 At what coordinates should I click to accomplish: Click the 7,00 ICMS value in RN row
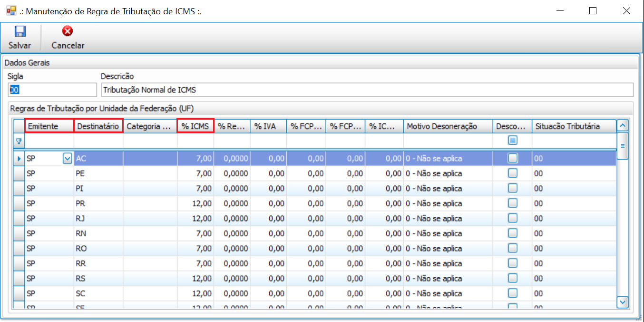195,233
